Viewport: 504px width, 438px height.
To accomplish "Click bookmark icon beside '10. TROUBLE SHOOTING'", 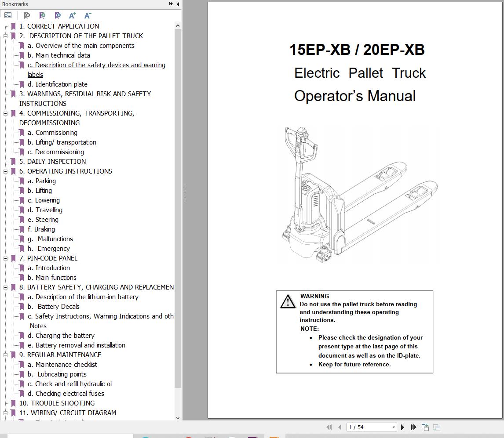I will tap(13, 403).
